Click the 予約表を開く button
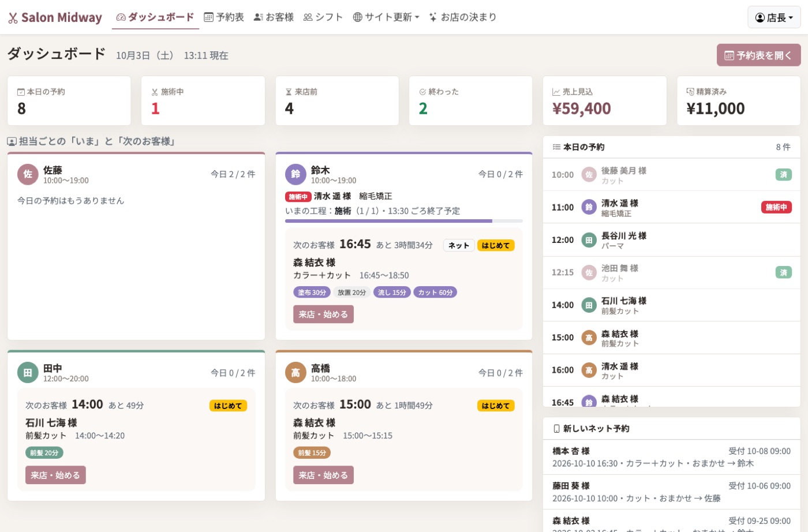The height and width of the screenshot is (532, 808). [758, 55]
